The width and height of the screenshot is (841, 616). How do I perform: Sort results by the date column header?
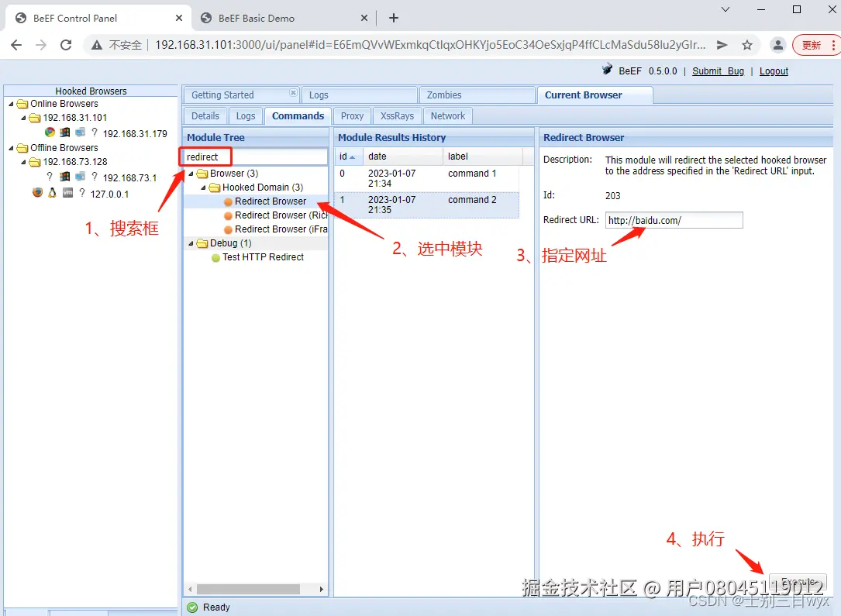[403, 157]
